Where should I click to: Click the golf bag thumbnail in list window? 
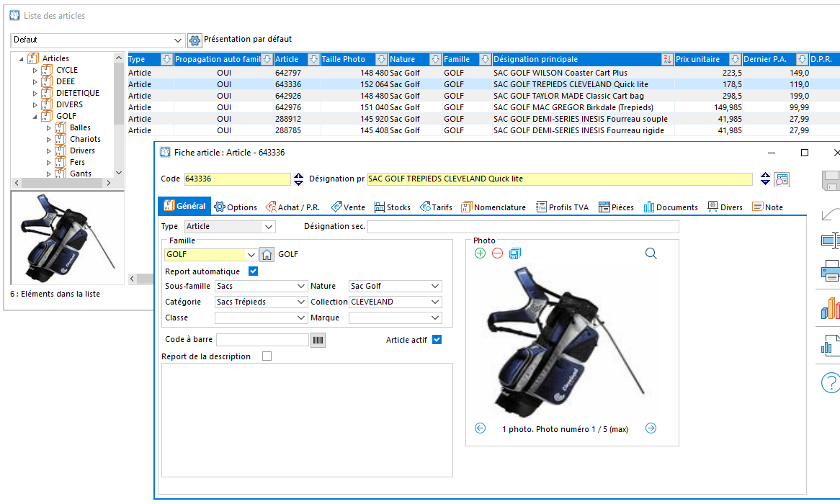(x=68, y=238)
